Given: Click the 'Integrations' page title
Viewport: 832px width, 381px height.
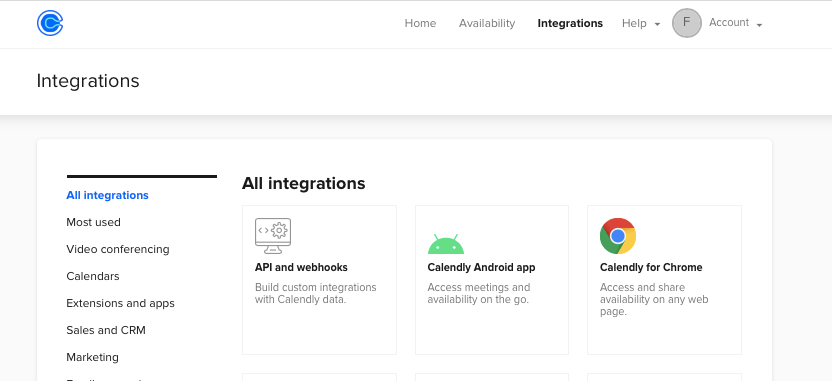Looking at the screenshot, I should [88, 81].
